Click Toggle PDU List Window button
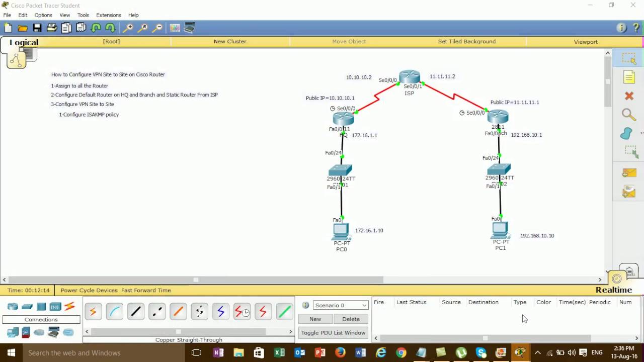This screenshot has width=644, height=362. (x=333, y=333)
